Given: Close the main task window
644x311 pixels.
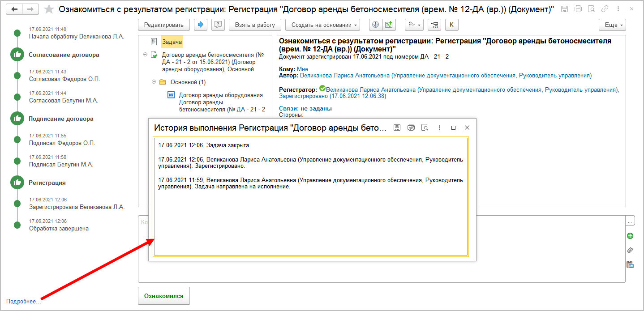Looking at the screenshot, I should pos(632,9).
